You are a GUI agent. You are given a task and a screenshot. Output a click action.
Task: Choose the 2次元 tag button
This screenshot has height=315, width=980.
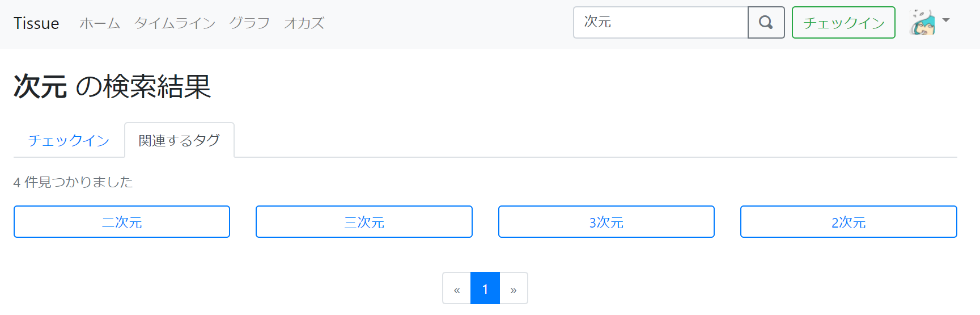(849, 222)
